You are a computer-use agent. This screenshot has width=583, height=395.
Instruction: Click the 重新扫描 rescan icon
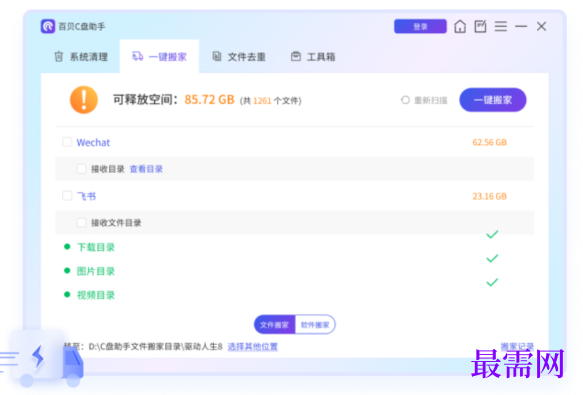pos(405,100)
